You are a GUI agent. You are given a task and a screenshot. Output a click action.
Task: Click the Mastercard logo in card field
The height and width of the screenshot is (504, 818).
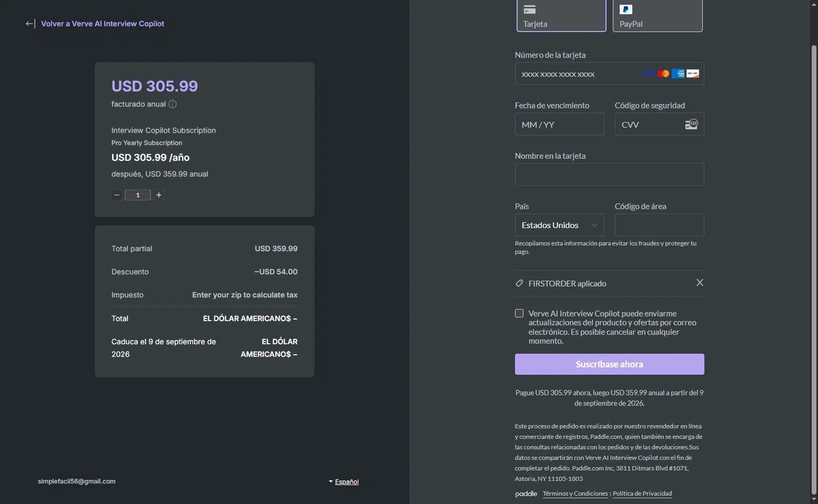(664, 74)
